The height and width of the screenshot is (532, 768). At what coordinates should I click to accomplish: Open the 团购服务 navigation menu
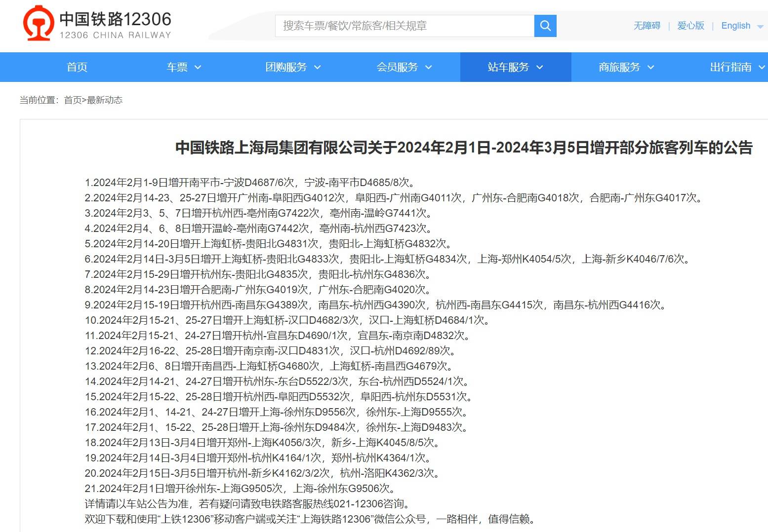coord(286,67)
